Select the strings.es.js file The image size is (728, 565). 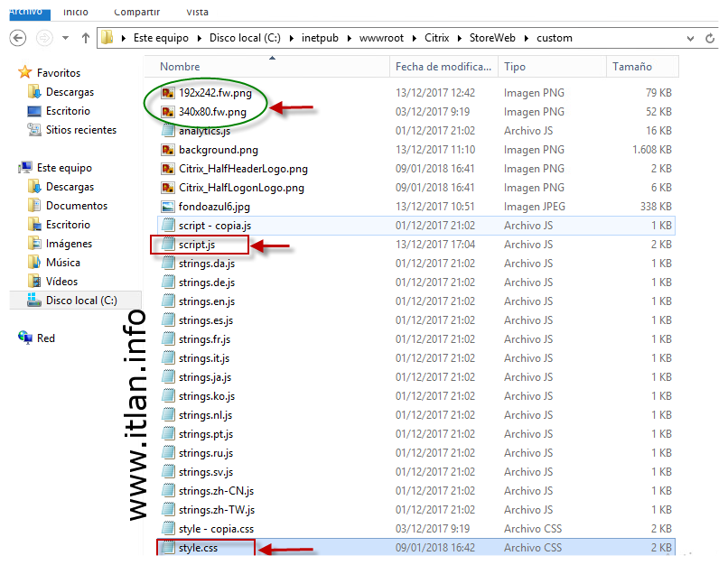point(206,320)
